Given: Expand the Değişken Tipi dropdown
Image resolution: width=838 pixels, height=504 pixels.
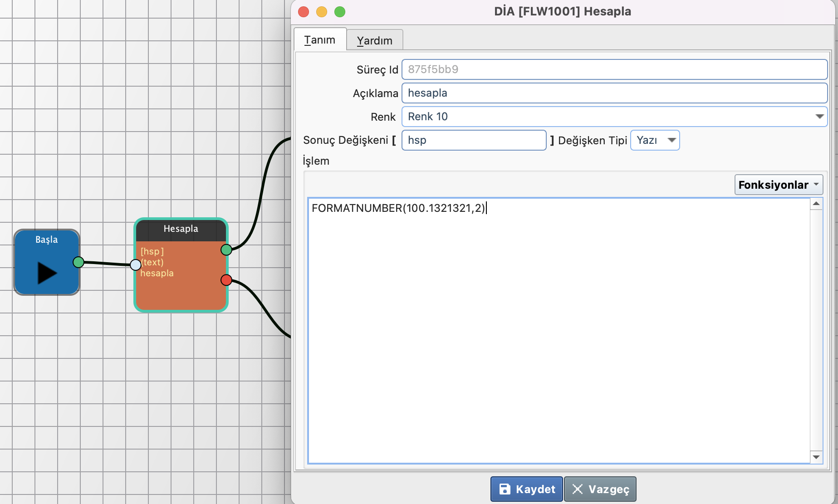Looking at the screenshot, I should pyautogui.click(x=671, y=140).
